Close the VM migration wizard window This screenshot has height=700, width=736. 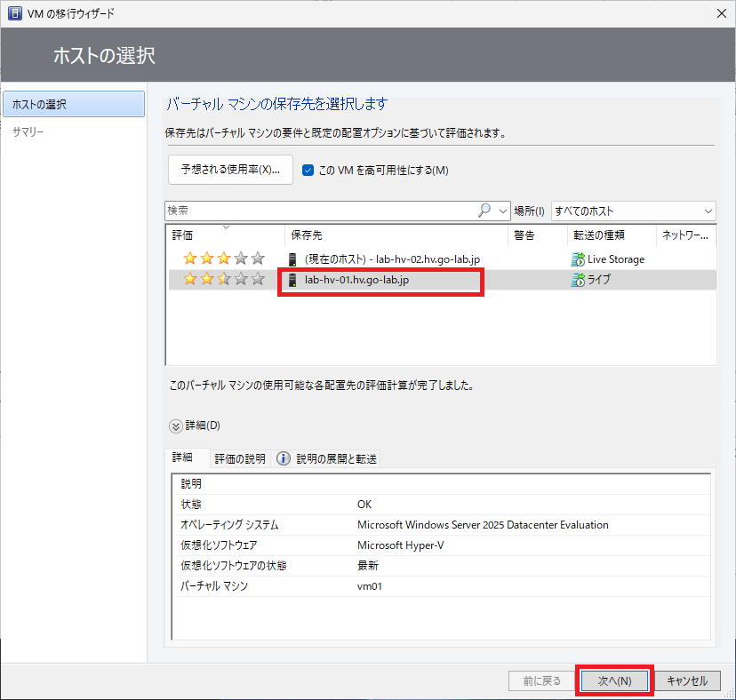(x=722, y=13)
